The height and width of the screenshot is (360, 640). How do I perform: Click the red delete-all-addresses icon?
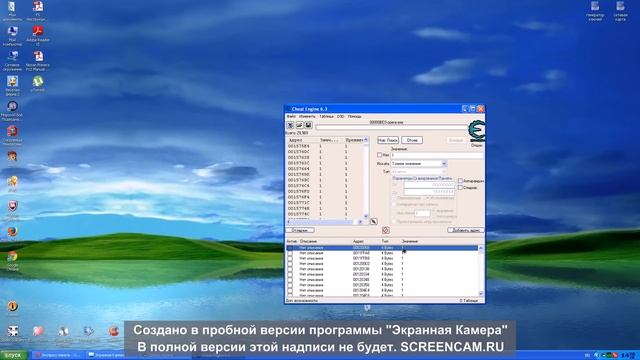click(x=386, y=230)
